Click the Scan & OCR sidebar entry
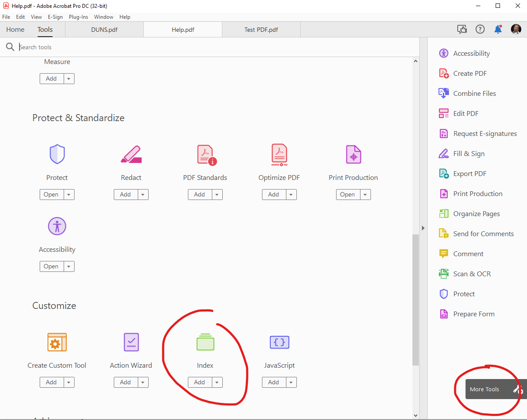The image size is (527, 420). tap(471, 274)
